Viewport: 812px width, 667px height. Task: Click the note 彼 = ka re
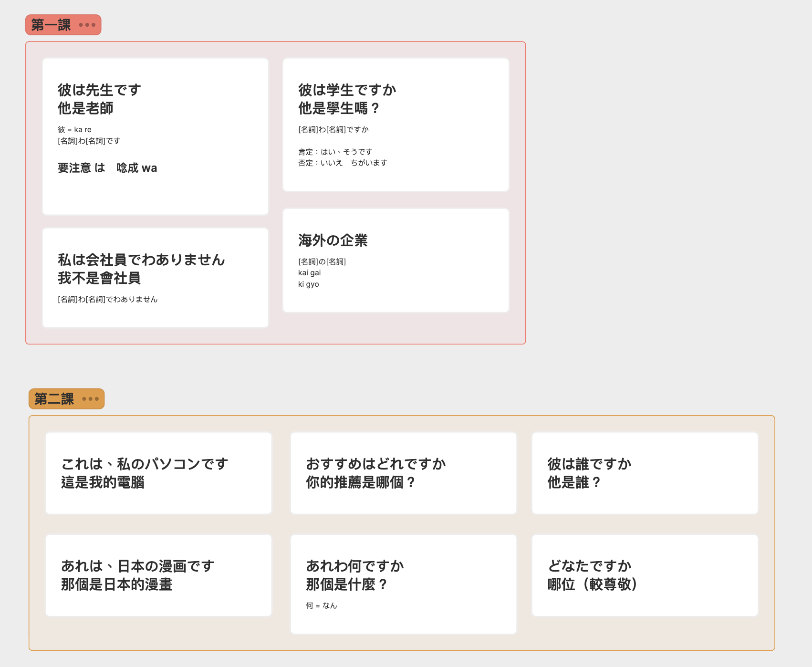pyautogui.click(x=74, y=129)
